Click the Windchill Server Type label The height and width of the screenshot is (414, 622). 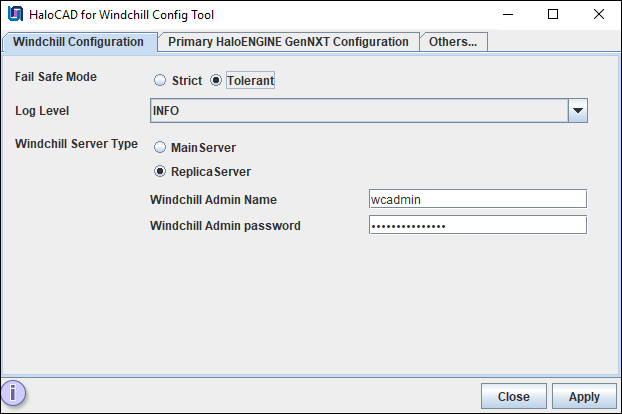coord(77,144)
